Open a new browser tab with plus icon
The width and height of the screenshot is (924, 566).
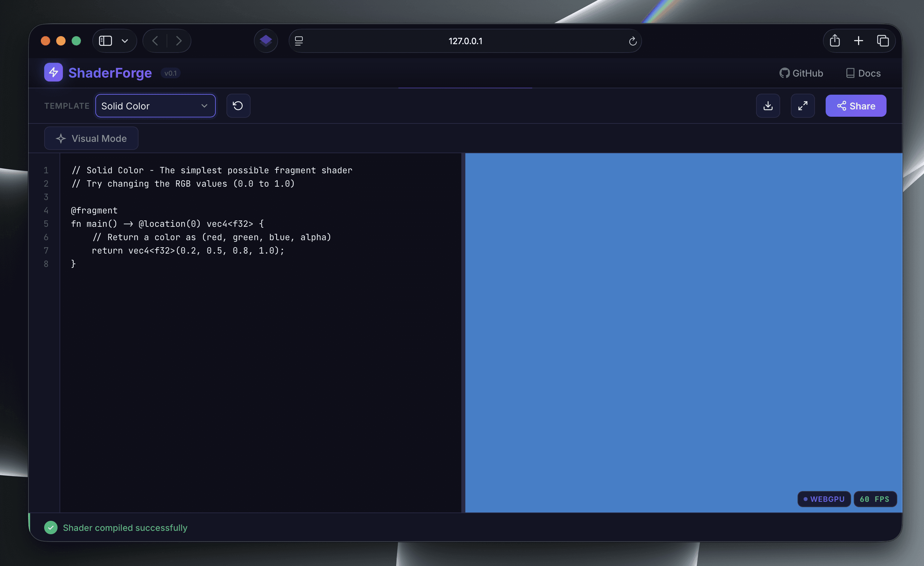click(858, 40)
